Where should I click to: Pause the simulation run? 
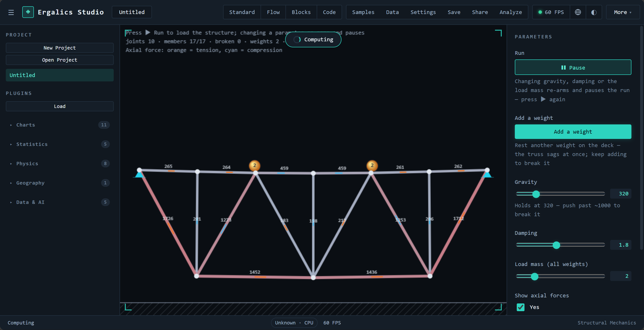573,67
